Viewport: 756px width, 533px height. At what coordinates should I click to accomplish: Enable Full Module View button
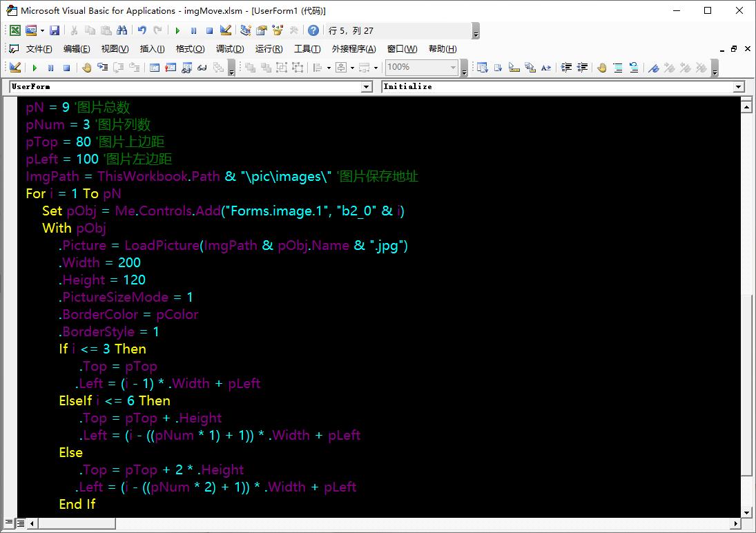tap(21, 524)
